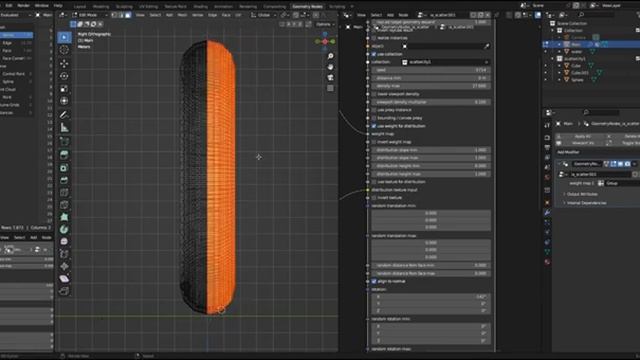Viewport: 640px width, 360px height.
Task: Switch to the Shading workspace tab
Action: [200, 7]
